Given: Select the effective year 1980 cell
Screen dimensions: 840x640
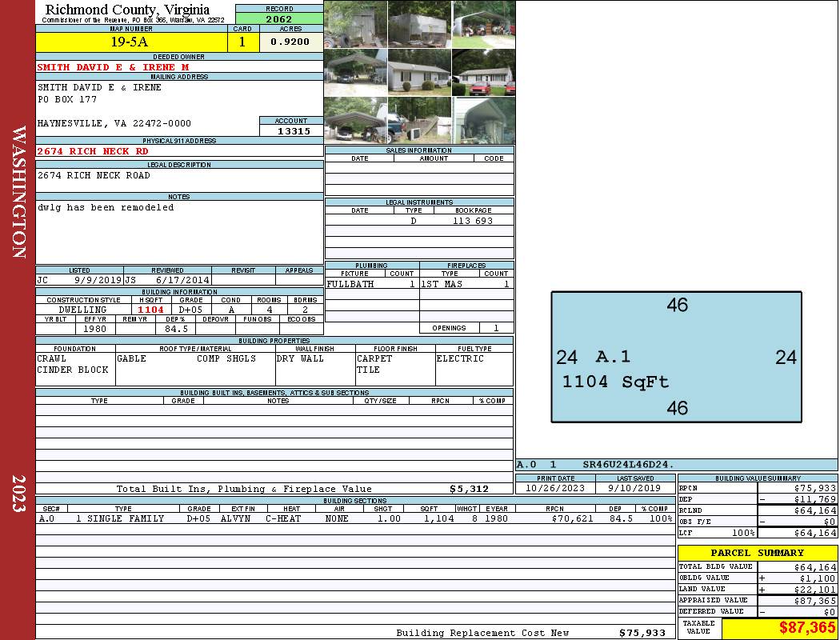Looking at the screenshot, I should (94, 329).
